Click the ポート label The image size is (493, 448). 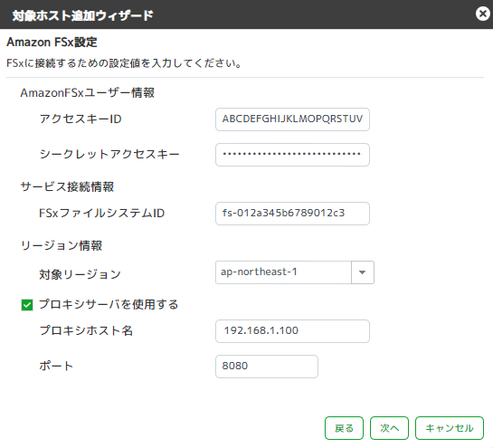(56, 366)
